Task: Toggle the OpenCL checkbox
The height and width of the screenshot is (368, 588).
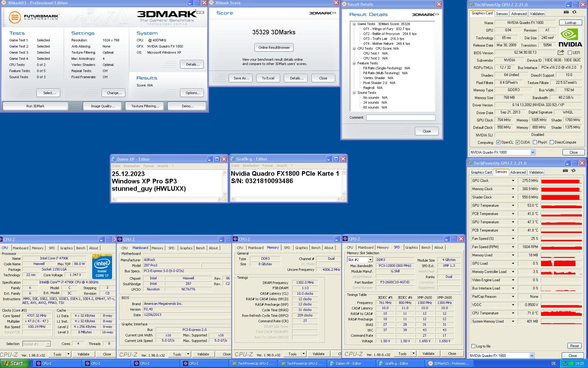Action: coord(498,142)
